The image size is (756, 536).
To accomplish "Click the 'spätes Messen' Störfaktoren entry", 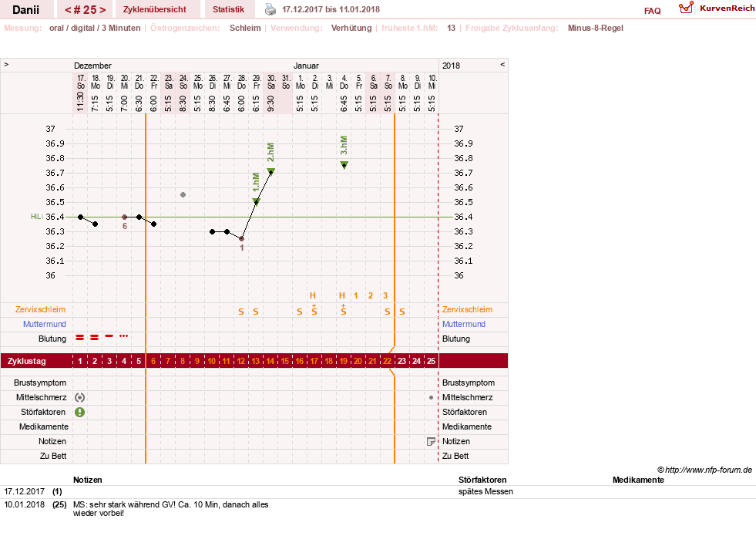I will [x=486, y=491].
